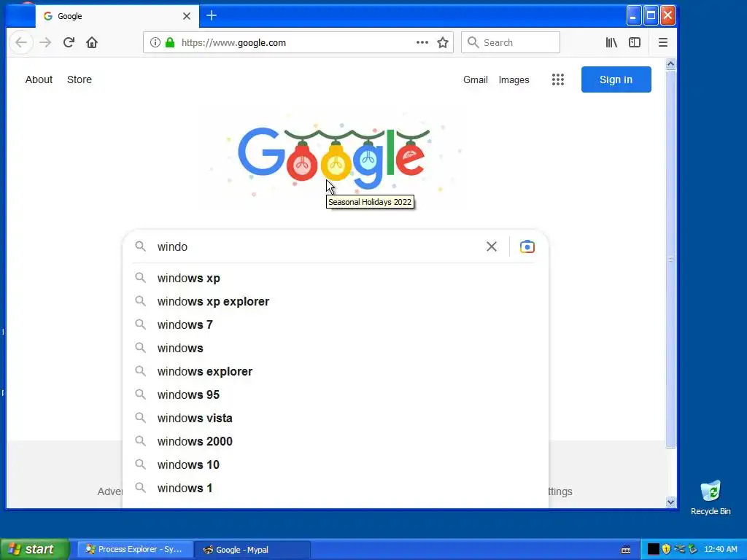Select the plain windows suggestion

click(335, 348)
